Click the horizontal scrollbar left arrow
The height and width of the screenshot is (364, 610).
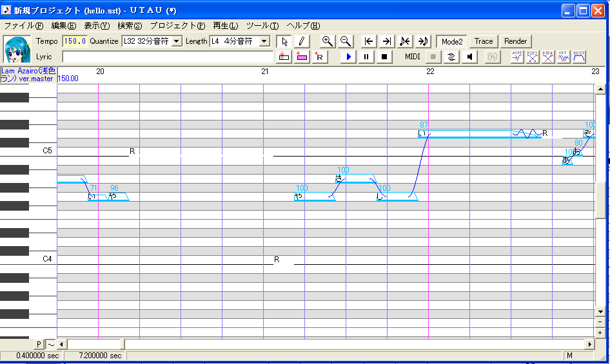(x=61, y=344)
